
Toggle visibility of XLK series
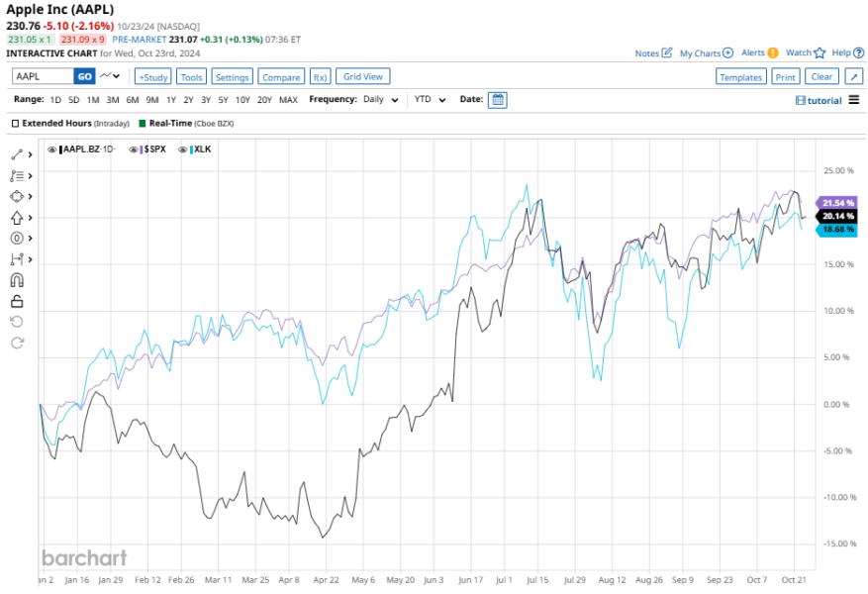pyautogui.click(x=183, y=149)
